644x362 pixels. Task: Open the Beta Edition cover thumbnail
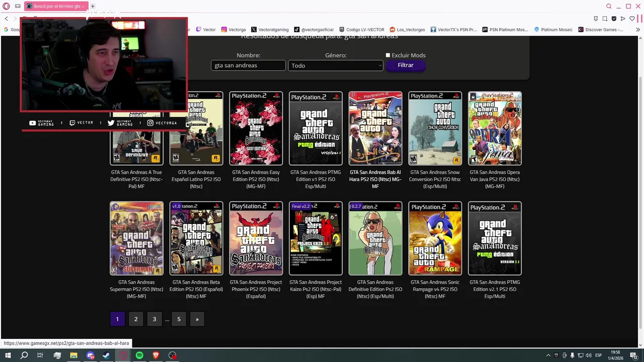pos(196,238)
